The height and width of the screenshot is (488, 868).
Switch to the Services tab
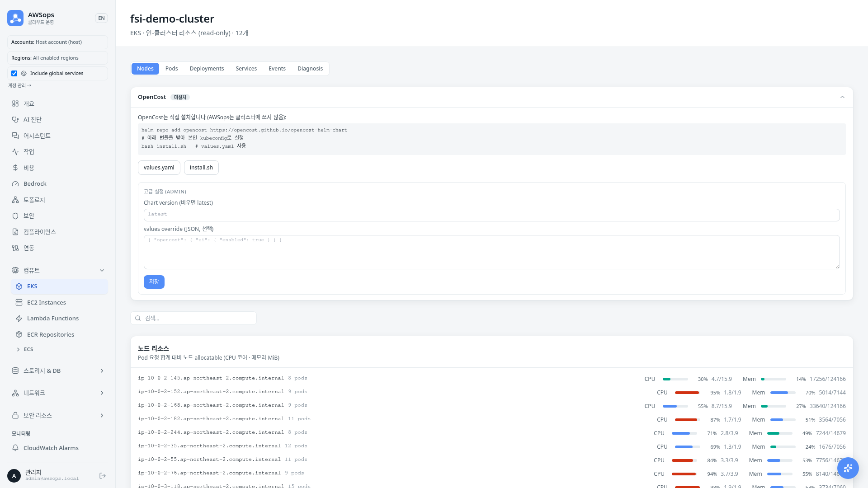click(246, 69)
